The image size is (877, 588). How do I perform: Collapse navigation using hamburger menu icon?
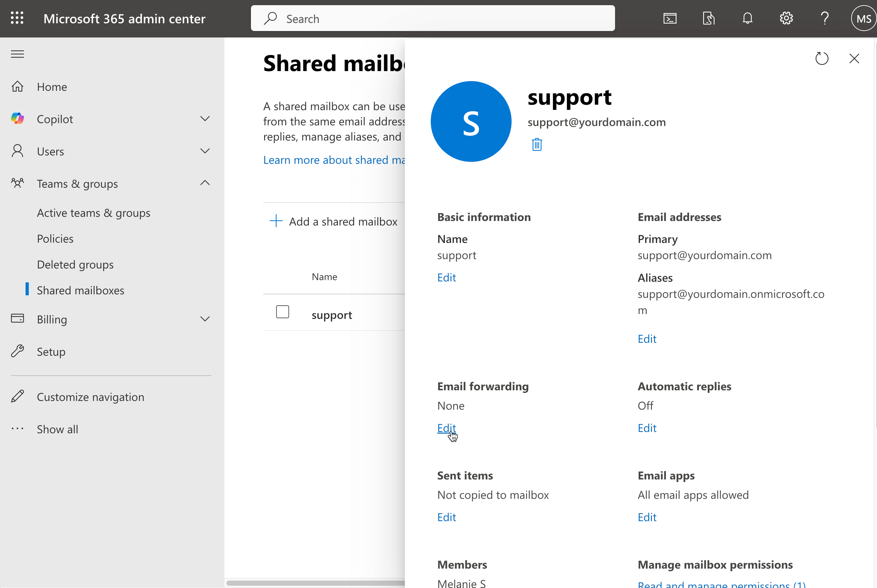(x=17, y=54)
